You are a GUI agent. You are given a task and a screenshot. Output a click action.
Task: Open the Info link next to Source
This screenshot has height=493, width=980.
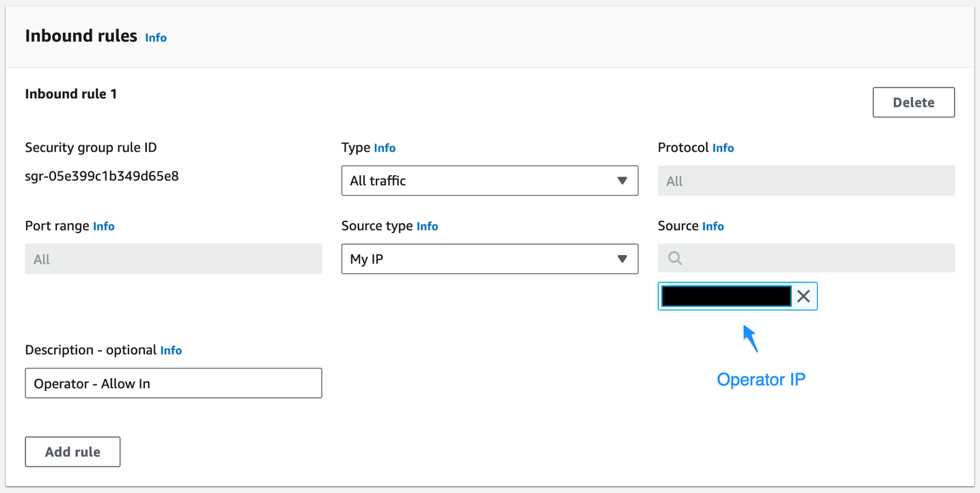[x=712, y=226]
